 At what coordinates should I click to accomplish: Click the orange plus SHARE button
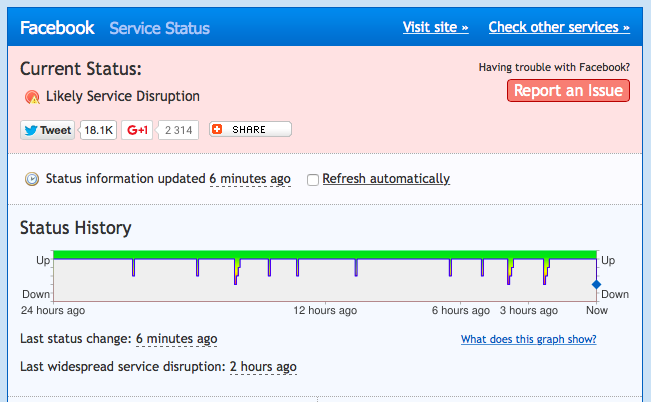(x=250, y=129)
